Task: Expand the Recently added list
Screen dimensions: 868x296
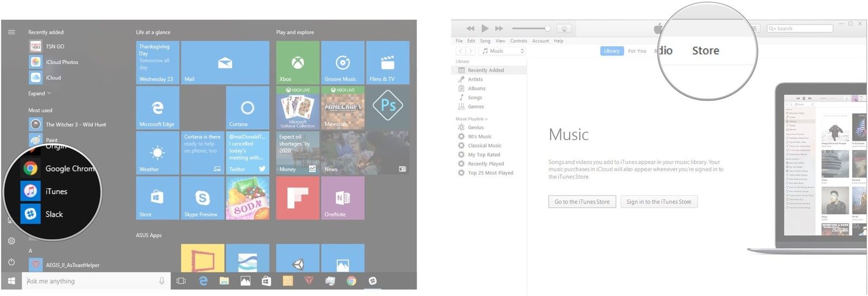Action: (x=40, y=93)
